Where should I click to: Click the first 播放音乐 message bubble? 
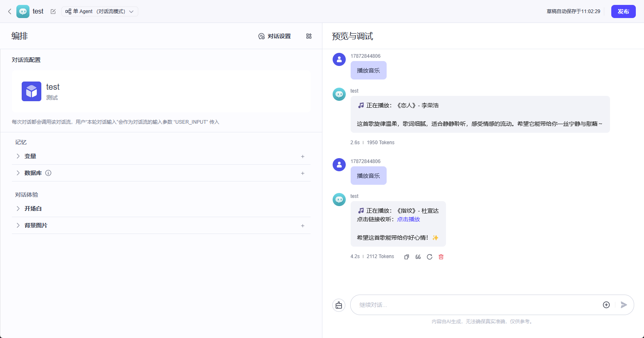point(369,70)
